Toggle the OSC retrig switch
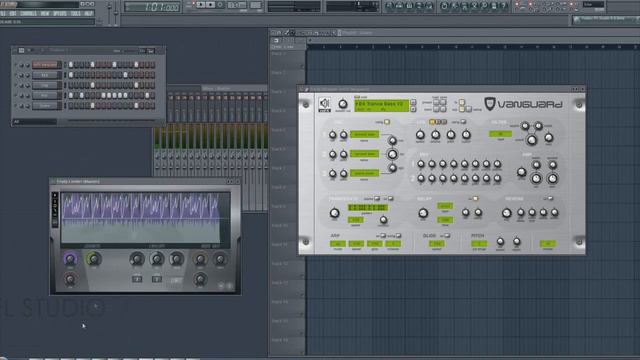This screenshot has height=360, width=640. tap(387, 122)
